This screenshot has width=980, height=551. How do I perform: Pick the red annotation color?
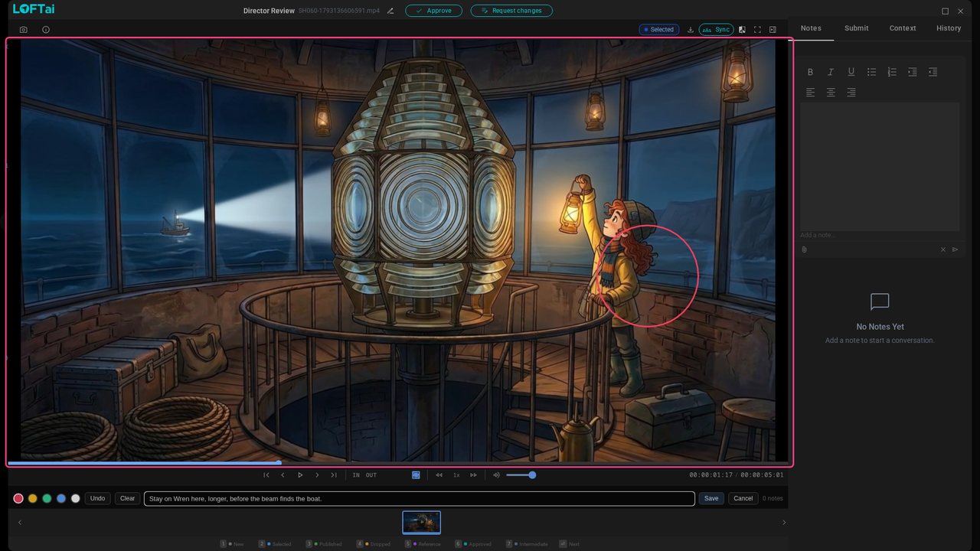click(18, 498)
